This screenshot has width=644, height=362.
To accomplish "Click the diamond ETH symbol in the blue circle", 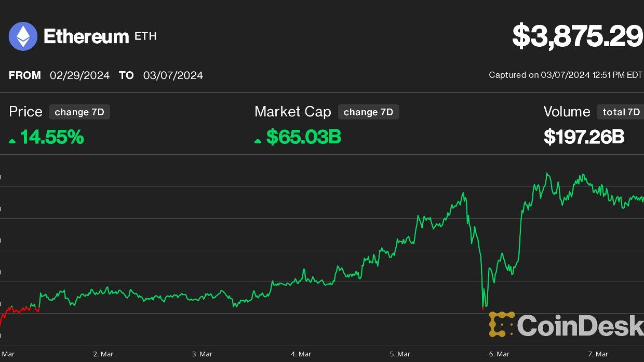I will (22, 36).
